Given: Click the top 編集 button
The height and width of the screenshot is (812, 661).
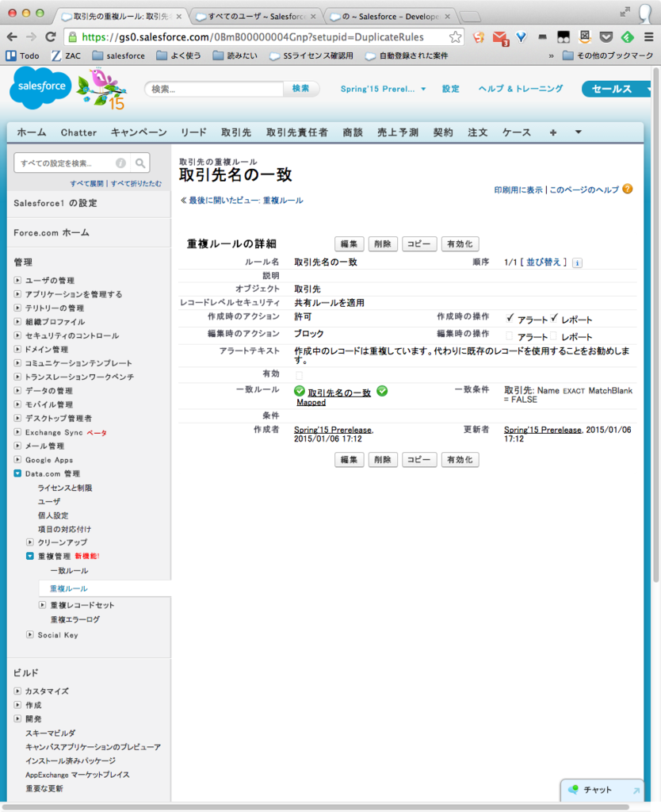Looking at the screenshot, I should [349, 244].
